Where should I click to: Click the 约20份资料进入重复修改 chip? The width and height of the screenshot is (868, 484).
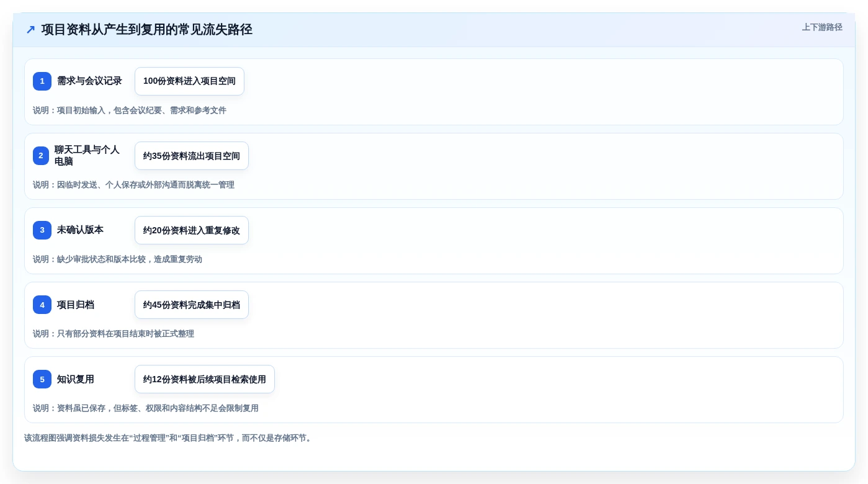[192, 230]
